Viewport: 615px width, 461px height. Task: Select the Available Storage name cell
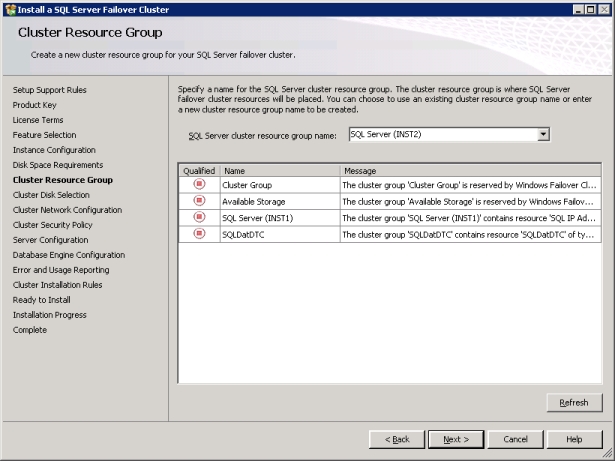[280, 202]
